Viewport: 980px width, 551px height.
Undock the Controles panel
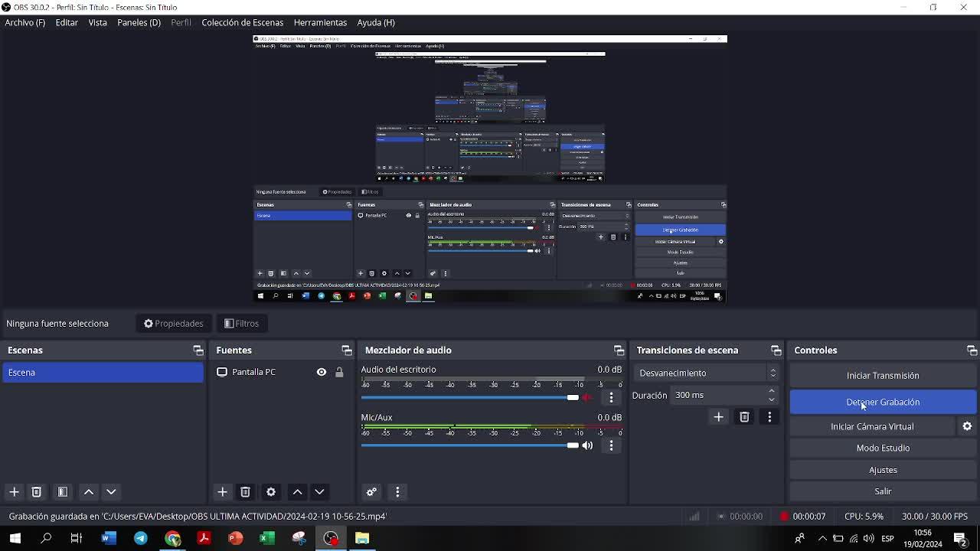[x=972, y=350]
